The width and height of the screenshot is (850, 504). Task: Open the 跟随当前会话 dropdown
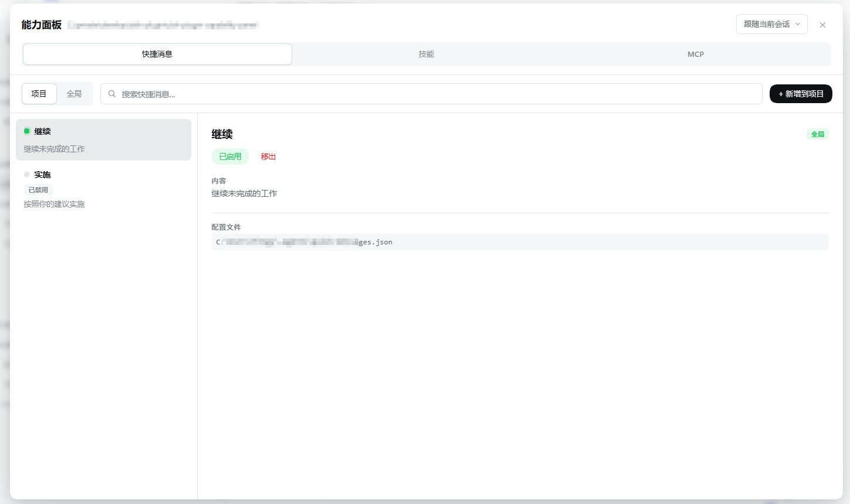(771, 24)
